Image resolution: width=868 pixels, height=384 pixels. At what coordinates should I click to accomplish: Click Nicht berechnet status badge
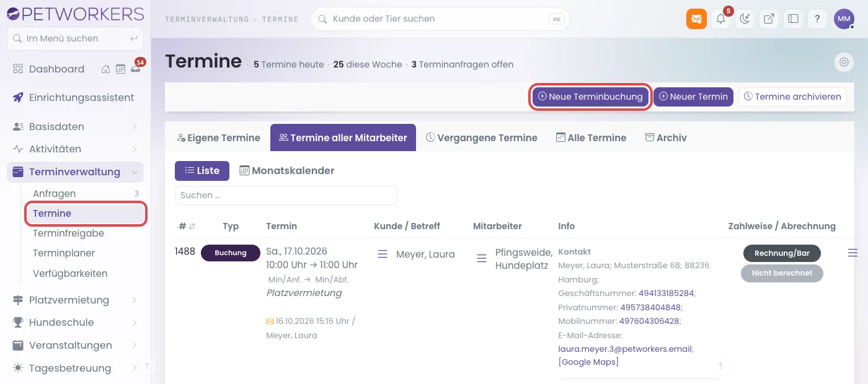[782, 273]
